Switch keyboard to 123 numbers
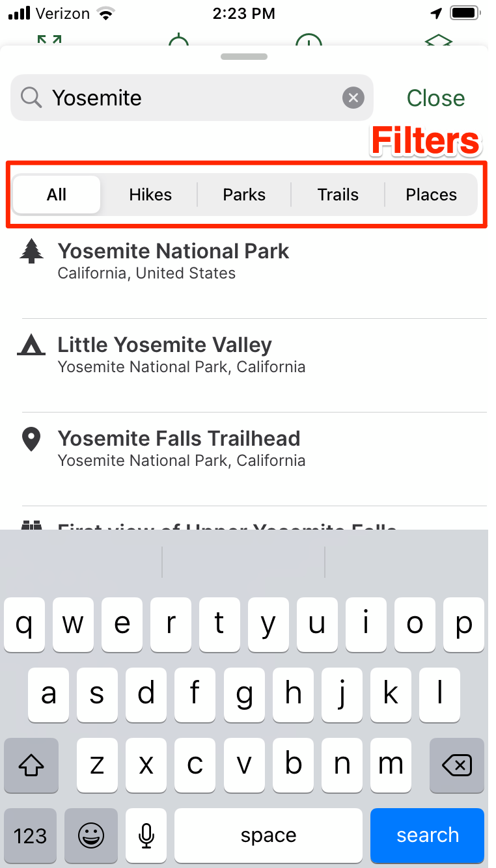 [x=31, y=835]
